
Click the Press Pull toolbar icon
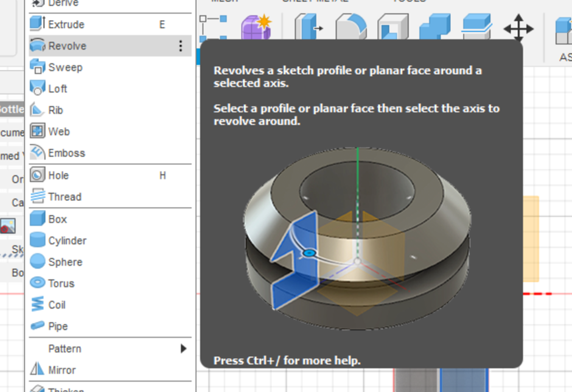(x=309, y=26)
